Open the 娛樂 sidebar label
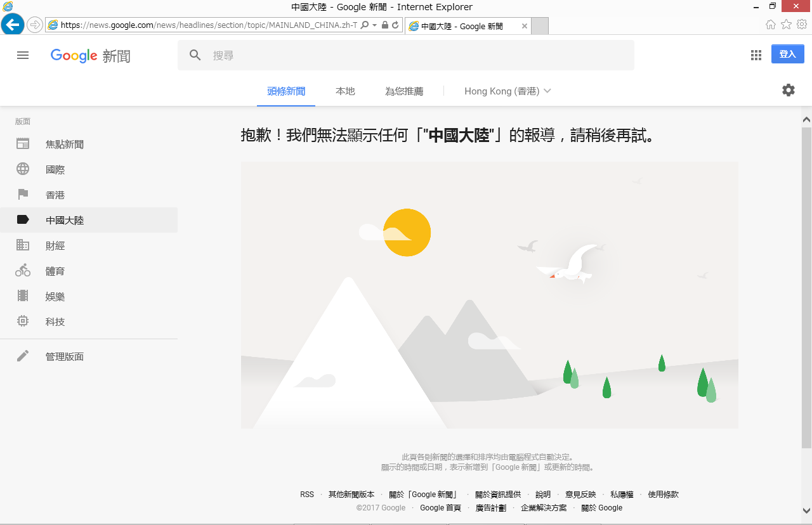 (55, 297)
